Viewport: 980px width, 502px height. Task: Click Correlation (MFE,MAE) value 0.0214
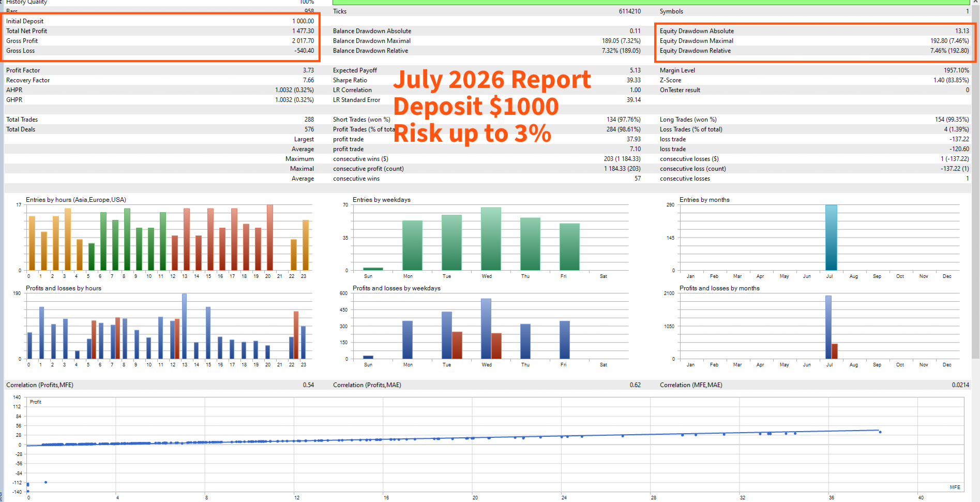click(960, 385)
